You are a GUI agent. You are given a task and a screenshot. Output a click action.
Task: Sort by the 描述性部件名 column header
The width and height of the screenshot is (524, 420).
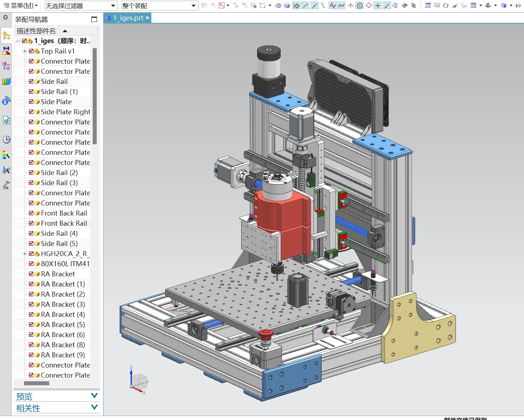click(56, 31)
